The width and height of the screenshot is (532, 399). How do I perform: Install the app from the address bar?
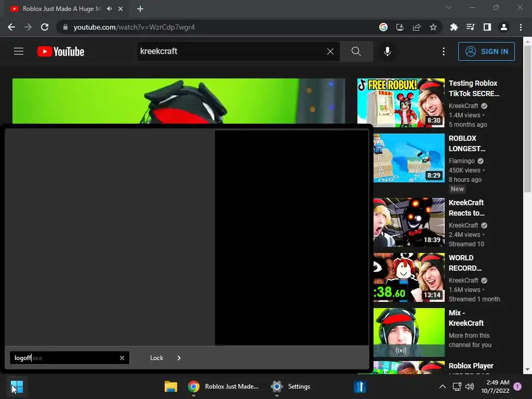[x=400, y=27]
